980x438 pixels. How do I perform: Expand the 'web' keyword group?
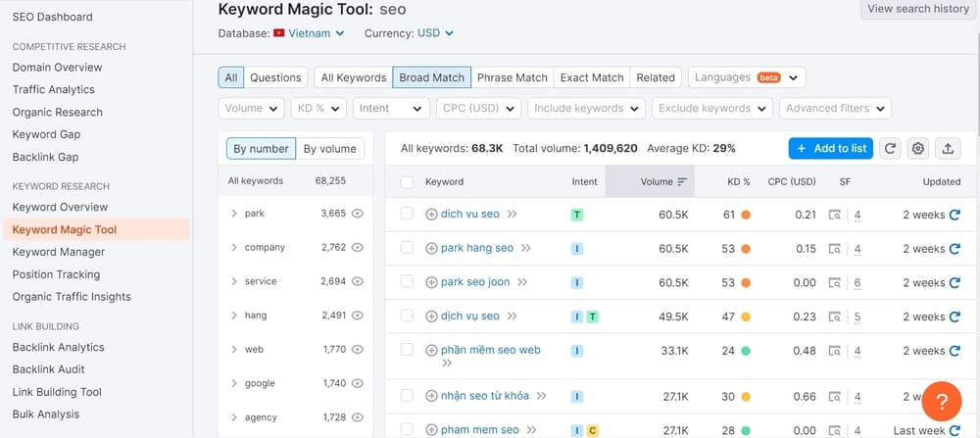click(x=234, y=350)
